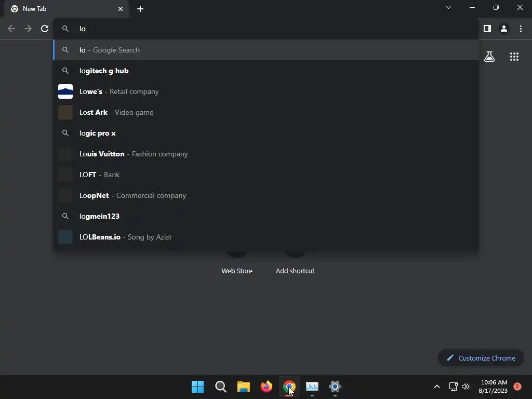This screenshot has width=532, height=399.
Task: Select the LoopNet Commercial company suggestion
Action: tap(266, 195)
